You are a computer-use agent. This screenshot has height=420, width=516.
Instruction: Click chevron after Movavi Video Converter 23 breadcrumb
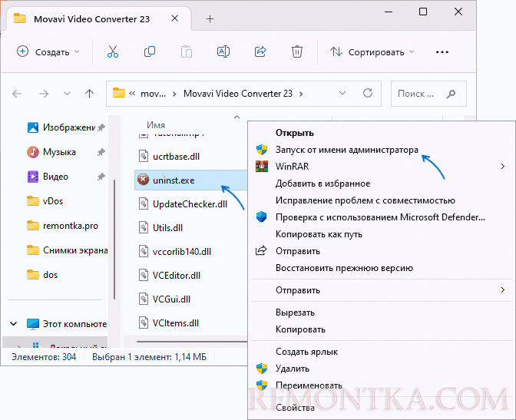coord(301,94)
